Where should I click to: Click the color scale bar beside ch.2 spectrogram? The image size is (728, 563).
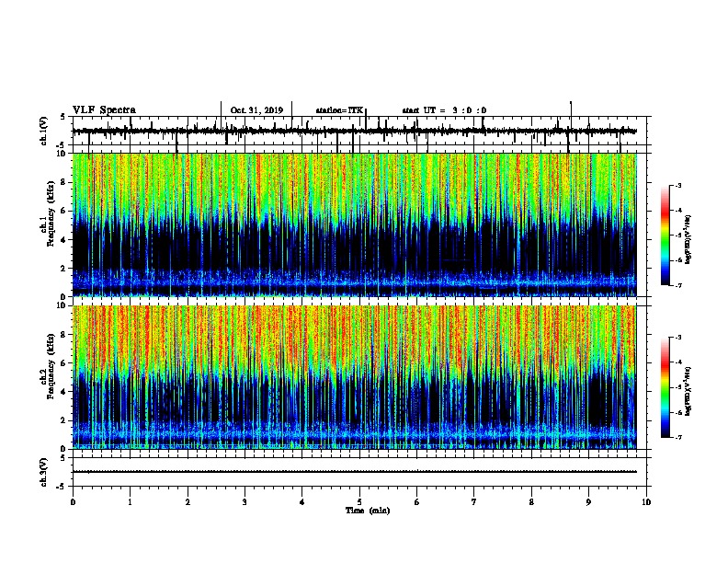[665, 387]
